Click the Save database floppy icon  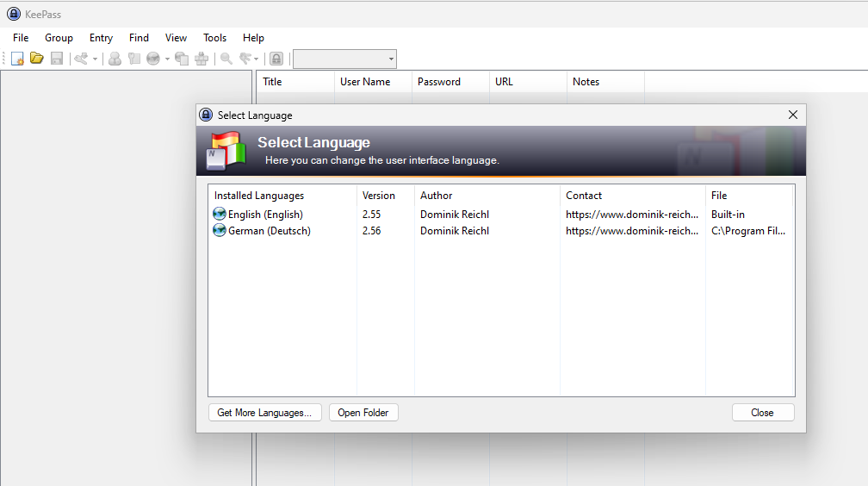click(57, 59)
